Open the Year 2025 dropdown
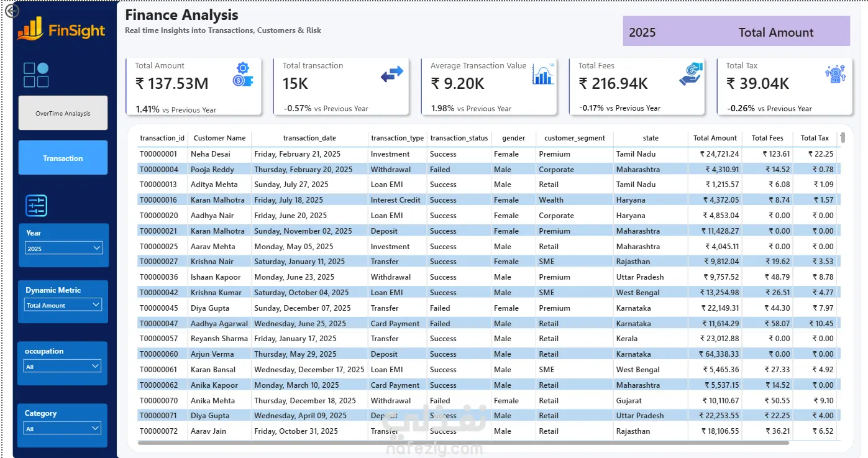The image size is (868, 458). tap(63, 248)
